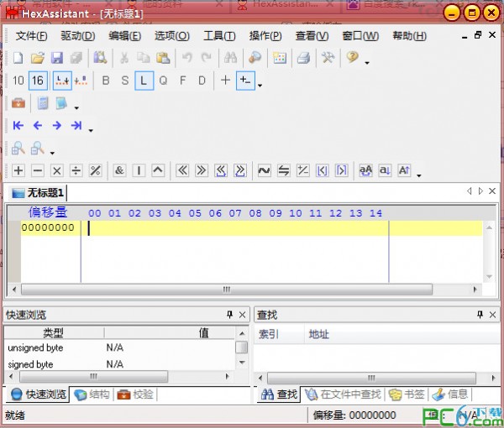
Task: Create a new file with the New icon
Action: 18,58
